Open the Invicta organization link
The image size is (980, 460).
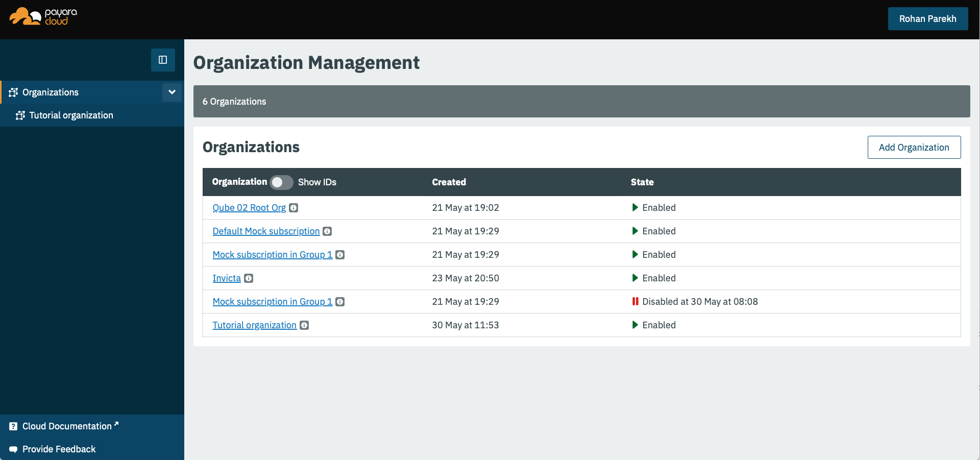(227, 278)
